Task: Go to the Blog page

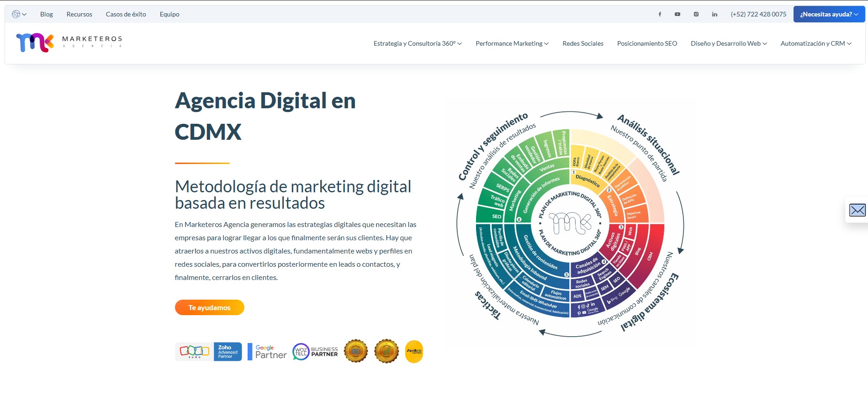Action: pyautogui.click(x=47, y=14)
